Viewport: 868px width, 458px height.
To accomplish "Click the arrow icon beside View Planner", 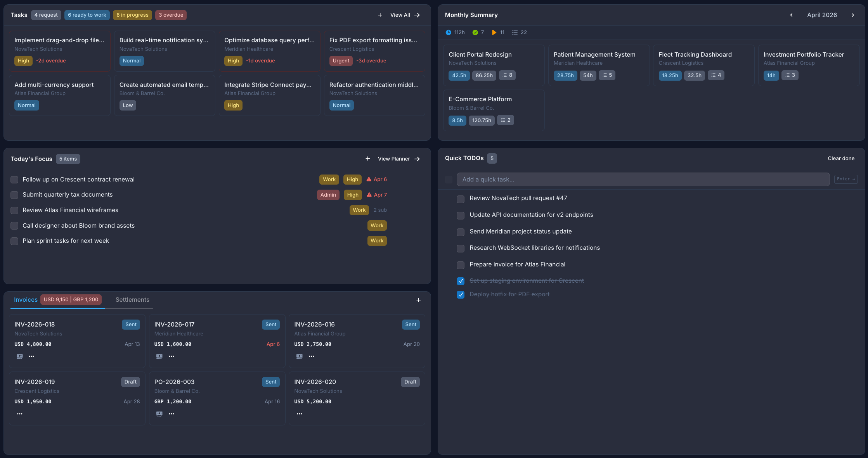I will (417, 159).
